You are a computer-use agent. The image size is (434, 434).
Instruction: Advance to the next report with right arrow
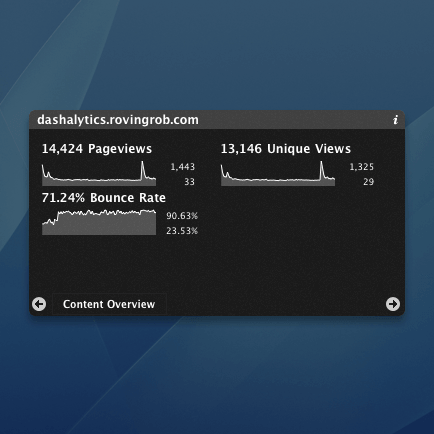pyautogui.click(x=393, y=304)
